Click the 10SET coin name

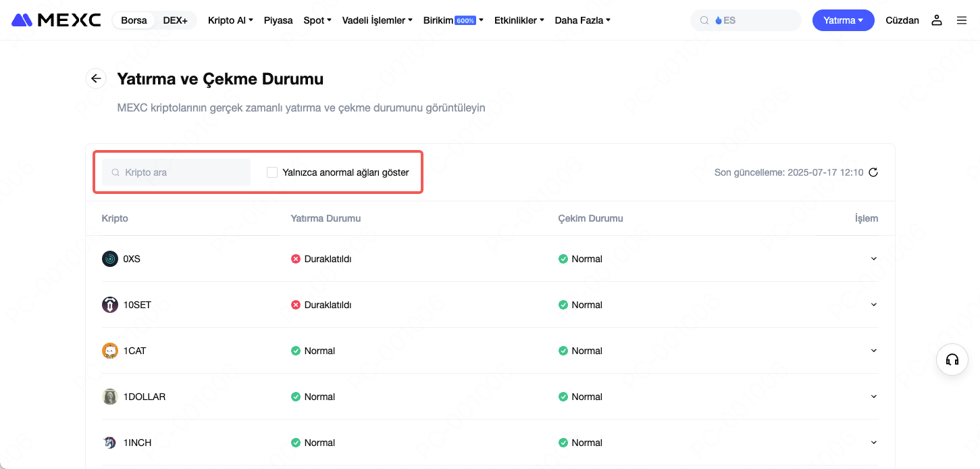[137, 305]
